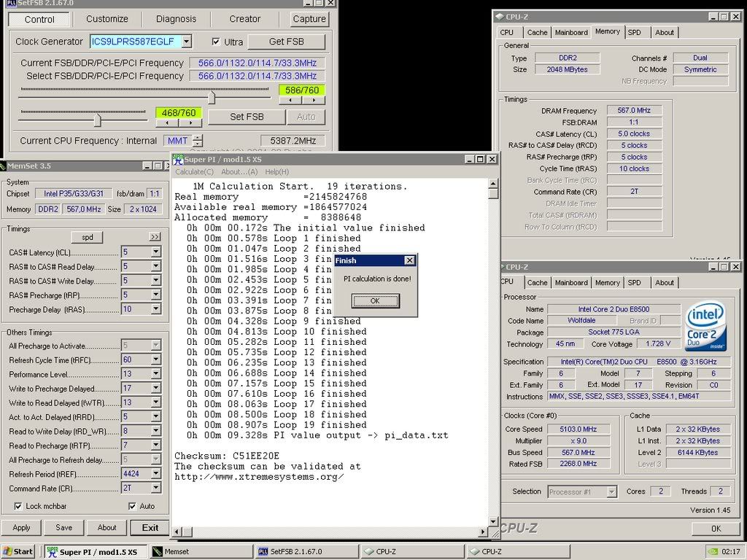
Task: Click left arrow under the 468/760 value
Action: pyautogui.click(x=167, y=122)
